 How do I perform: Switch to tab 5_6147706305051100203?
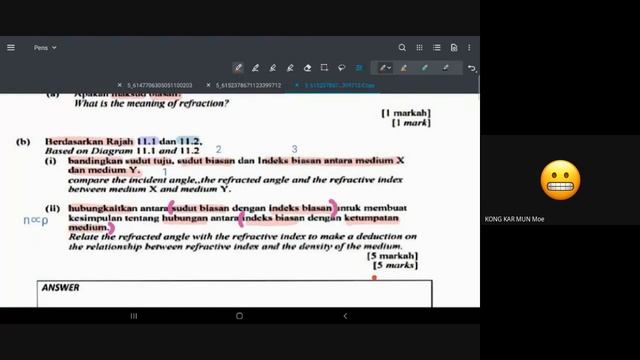click(x=160, y=85)
